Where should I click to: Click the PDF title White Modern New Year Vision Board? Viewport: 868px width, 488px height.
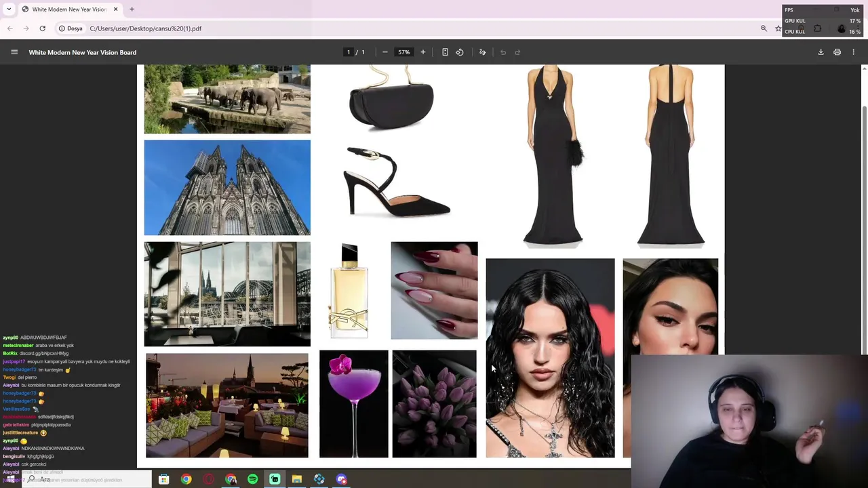pyautogui.click(x=83, y=52)
